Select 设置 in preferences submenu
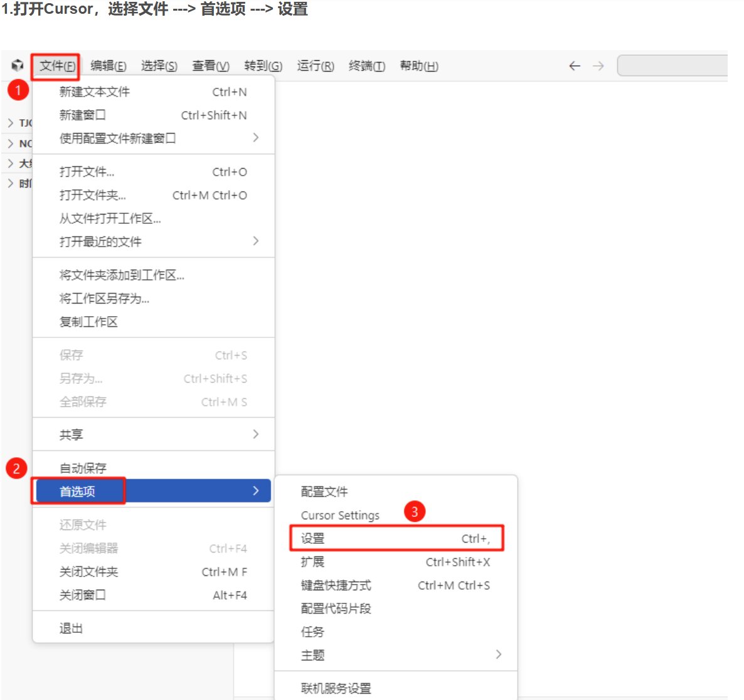 tap(396, 538)
